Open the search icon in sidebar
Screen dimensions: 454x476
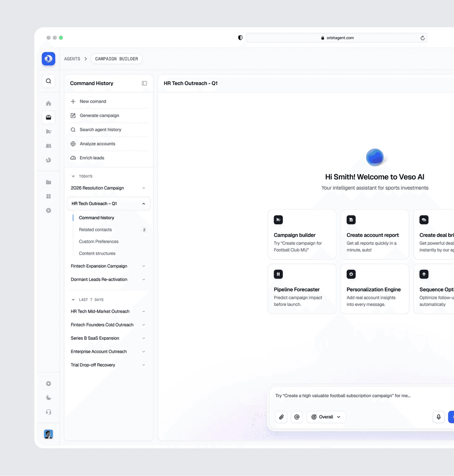pyautogui.click(x=48, y=81)
